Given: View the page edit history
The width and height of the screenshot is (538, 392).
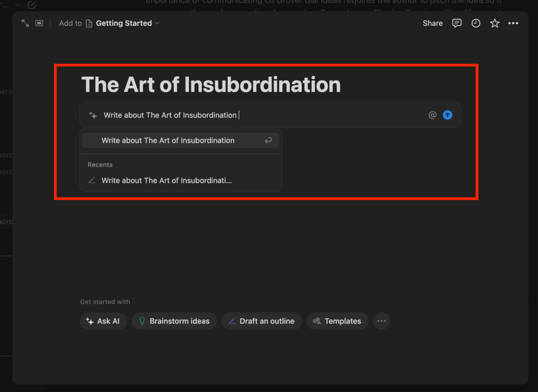Looking at the screenshot, I should pos(475,23).
